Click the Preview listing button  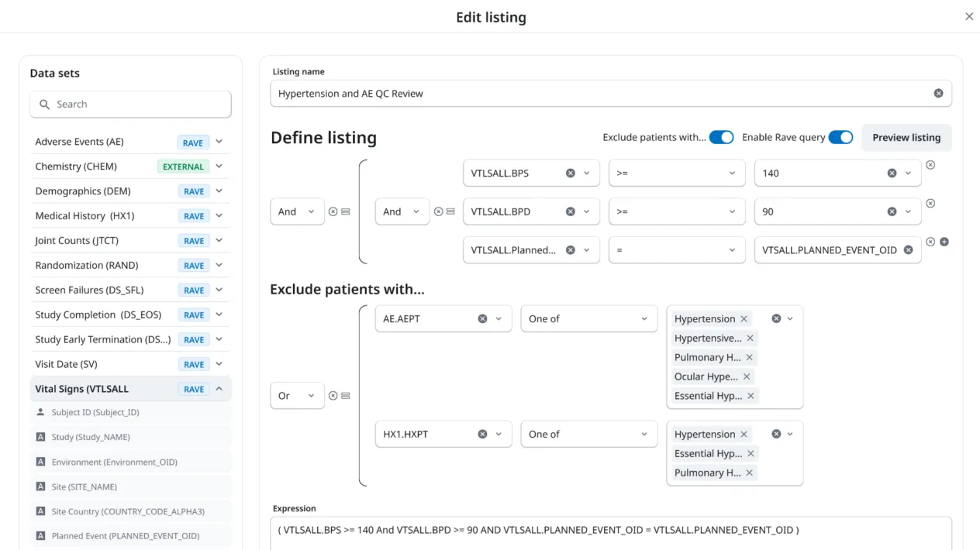point(906,137)
